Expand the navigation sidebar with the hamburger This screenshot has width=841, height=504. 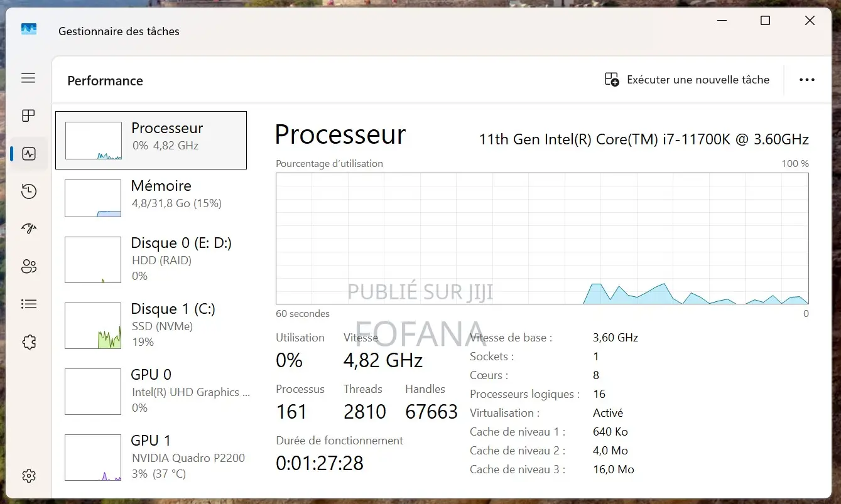pos(28,78)
